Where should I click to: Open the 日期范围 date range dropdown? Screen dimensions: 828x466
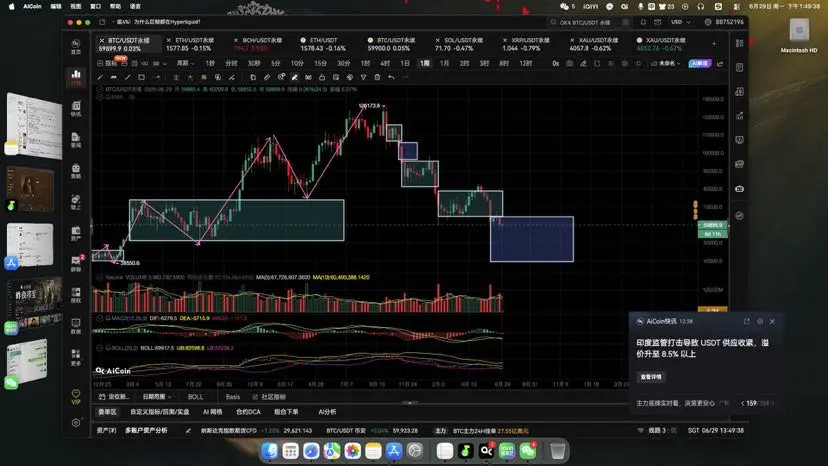[x=157, y=397]
